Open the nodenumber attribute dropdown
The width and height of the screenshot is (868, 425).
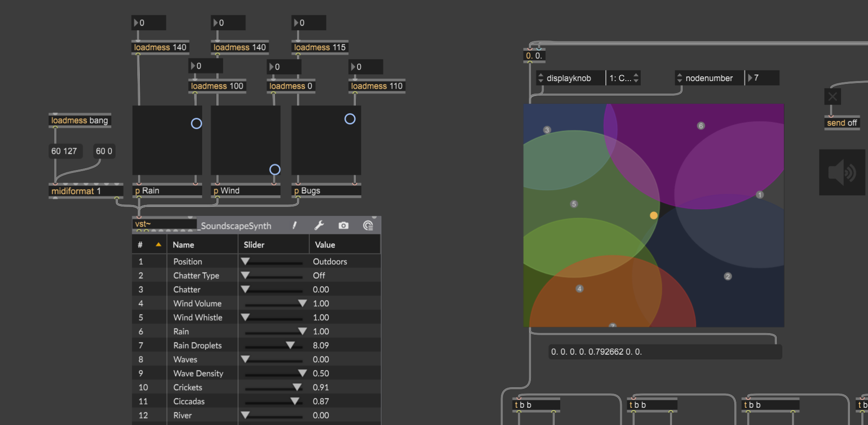(x=709, y=78)
